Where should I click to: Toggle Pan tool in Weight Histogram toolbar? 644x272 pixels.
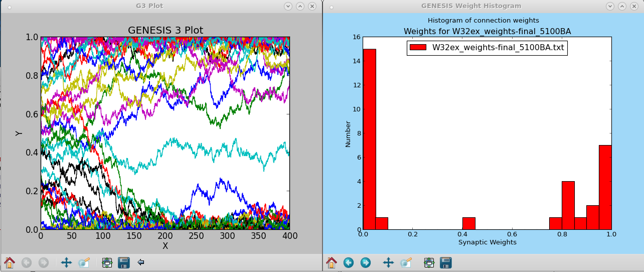pyautogui.click(x=388, y=262)
